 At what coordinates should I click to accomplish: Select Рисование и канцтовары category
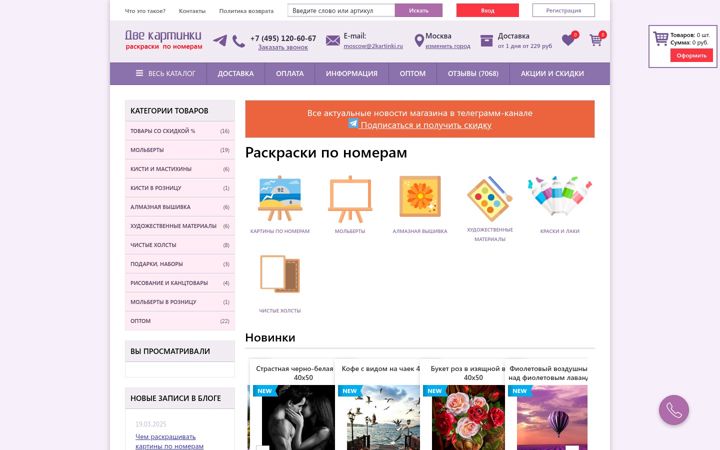(180, 283)
